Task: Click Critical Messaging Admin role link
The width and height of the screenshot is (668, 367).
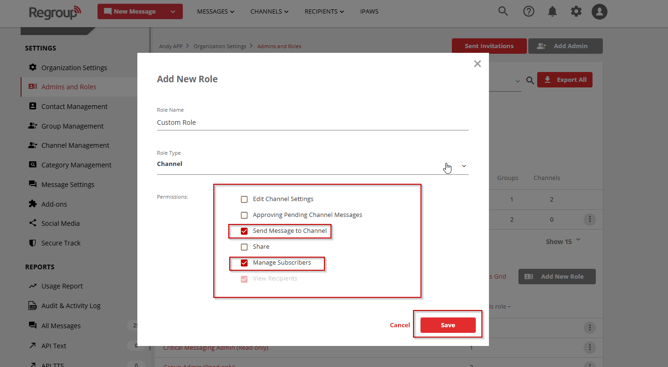Action: coord(216,348)
